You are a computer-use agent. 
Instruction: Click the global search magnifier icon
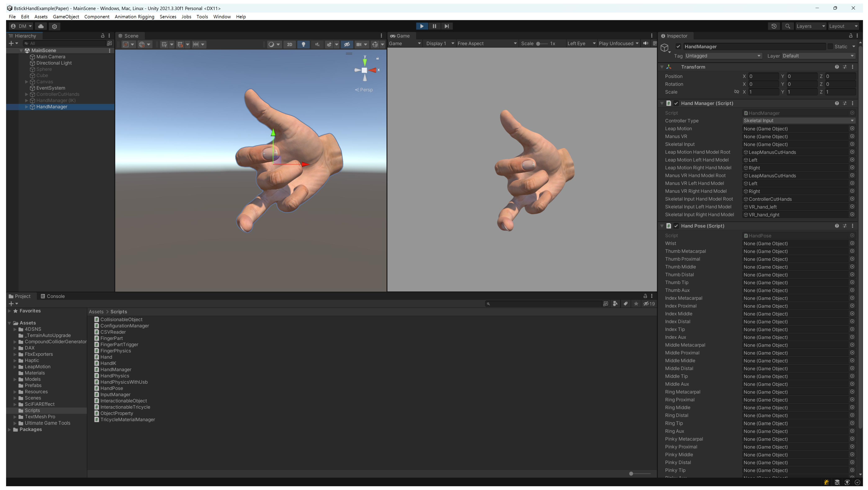[x=787, y=26]
